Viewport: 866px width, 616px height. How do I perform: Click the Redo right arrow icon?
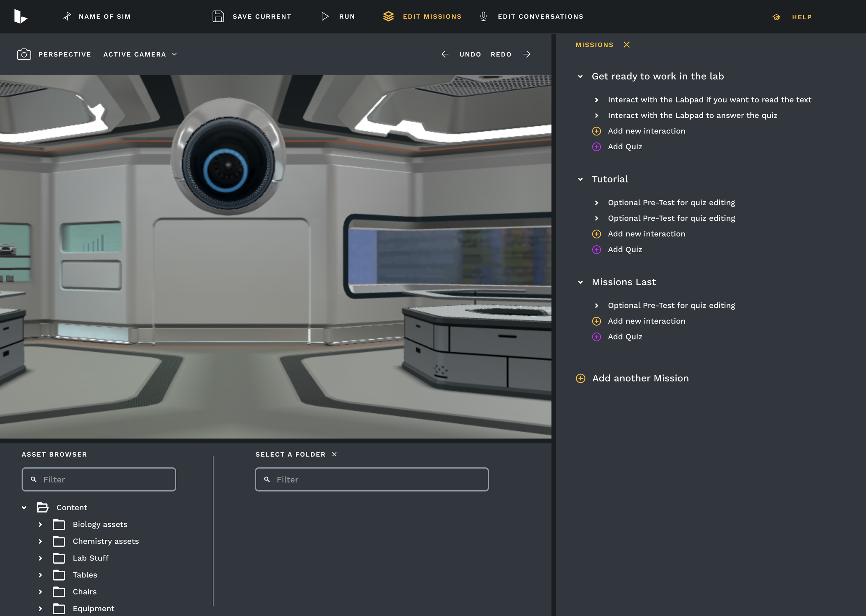tap(527, 54)
